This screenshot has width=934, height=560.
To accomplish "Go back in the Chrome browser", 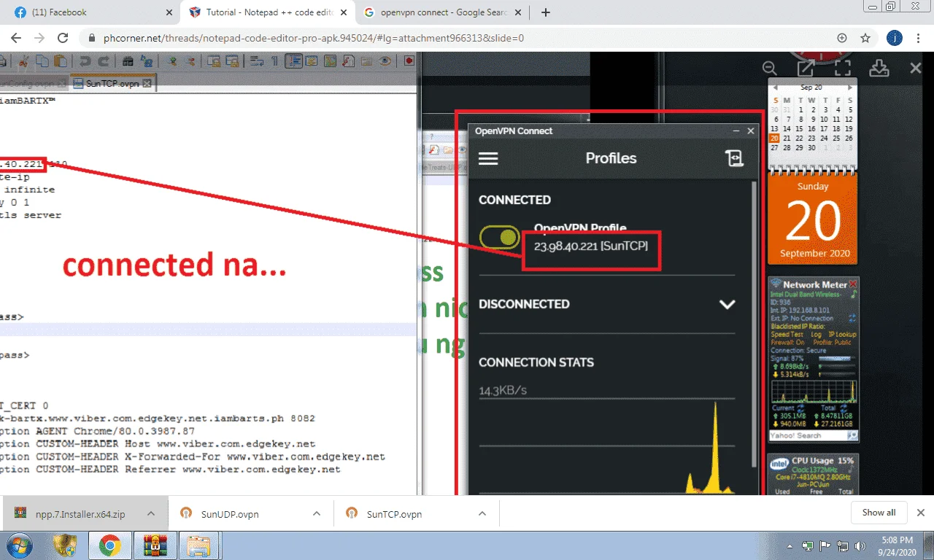I will pos(16,38).
